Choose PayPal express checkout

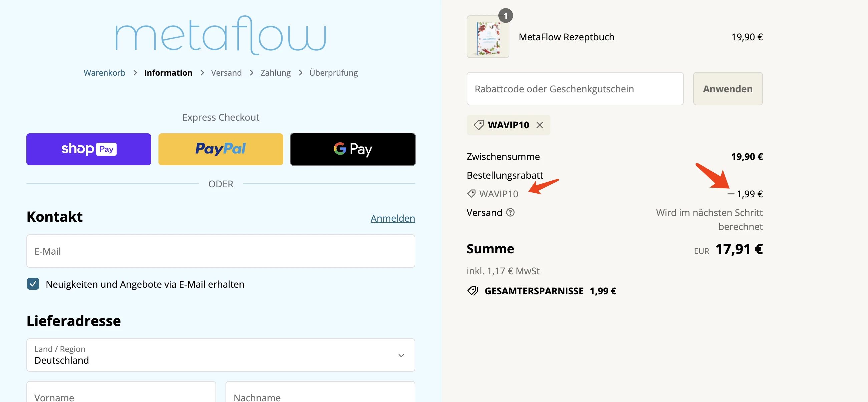coord(221,149)
